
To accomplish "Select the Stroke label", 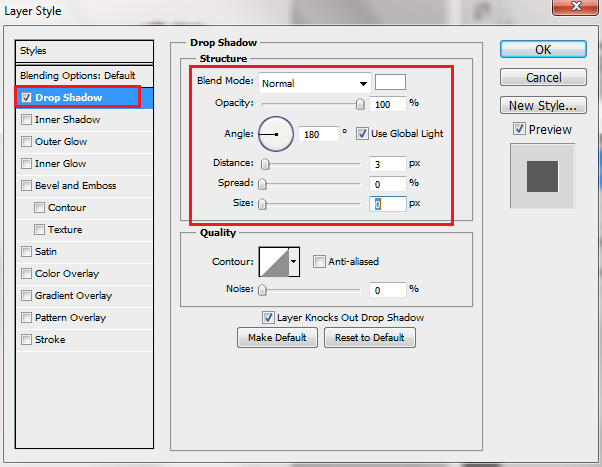I will click(50, 339).
